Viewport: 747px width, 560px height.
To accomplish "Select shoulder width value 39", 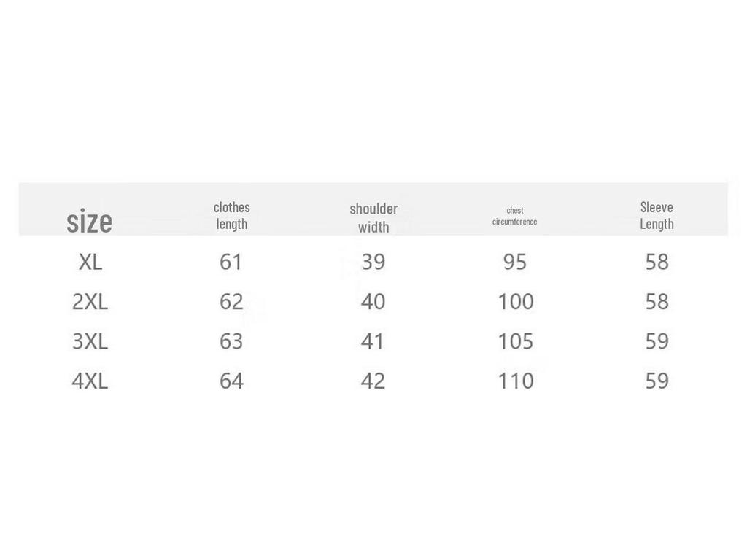I will tap(373, 262).
